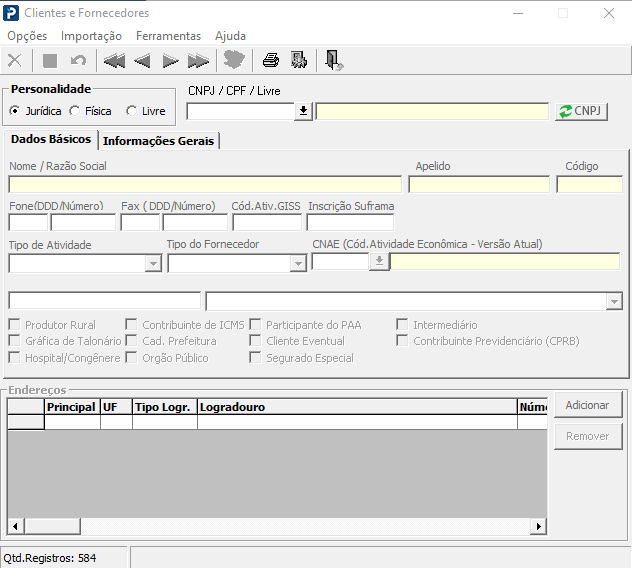The image size is (632, 568).
Task: Expand the wide combo box above checkboxes
Action: tap(614, 301)
